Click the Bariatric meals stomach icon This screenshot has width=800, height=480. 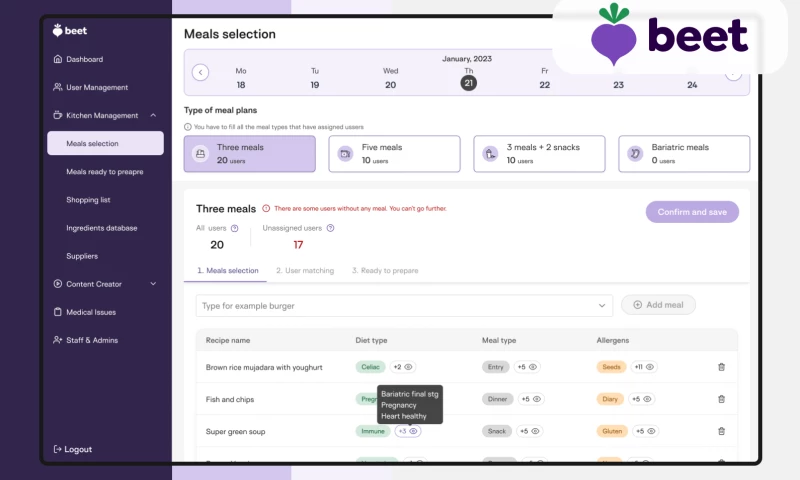point(635,154)
